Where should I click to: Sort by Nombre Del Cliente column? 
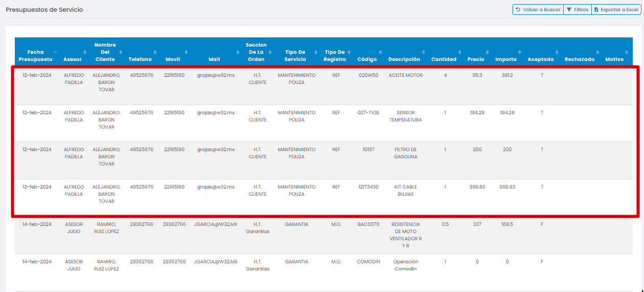point(107,52)
